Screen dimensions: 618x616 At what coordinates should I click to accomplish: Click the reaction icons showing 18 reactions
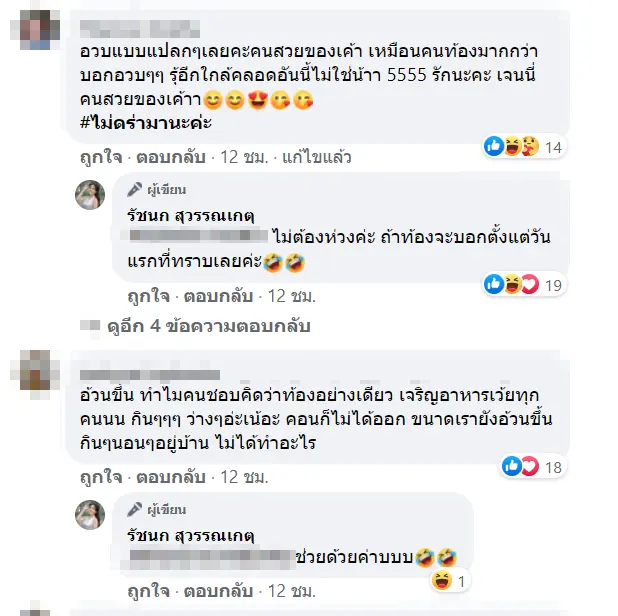[x=532, y=467]
